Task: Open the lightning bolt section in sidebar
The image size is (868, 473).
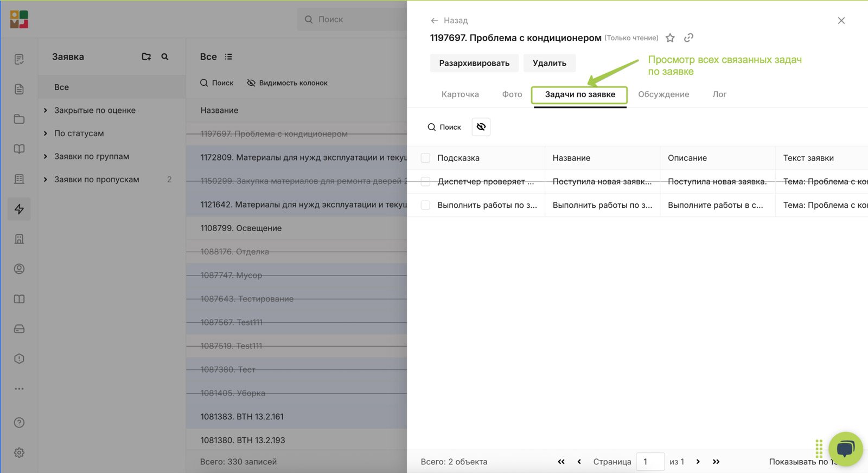Action: click(19, 209)
